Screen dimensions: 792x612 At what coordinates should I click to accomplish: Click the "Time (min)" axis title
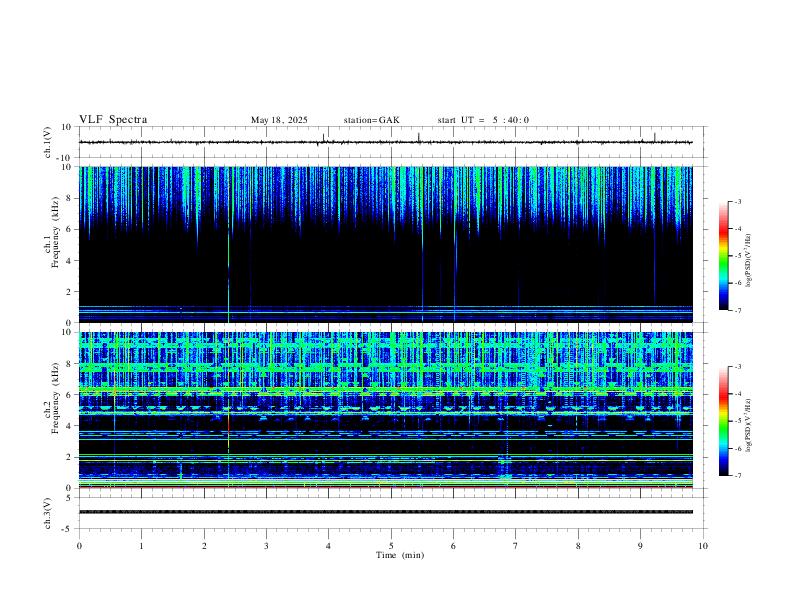(x=400, y=555)
